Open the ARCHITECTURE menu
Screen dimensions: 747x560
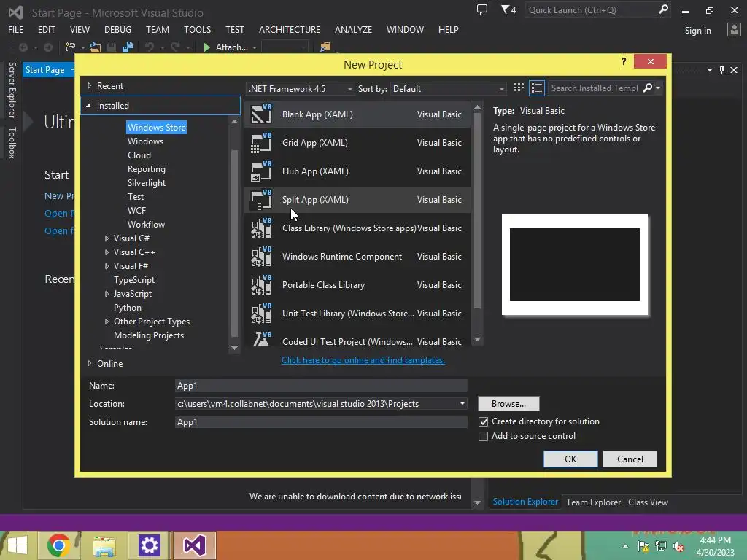pos(290,29)
